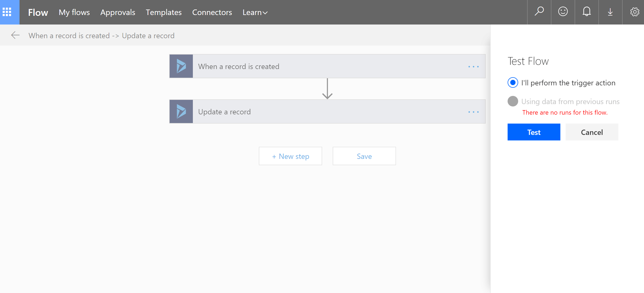Select Using data from previous runs

click(513, 101)
